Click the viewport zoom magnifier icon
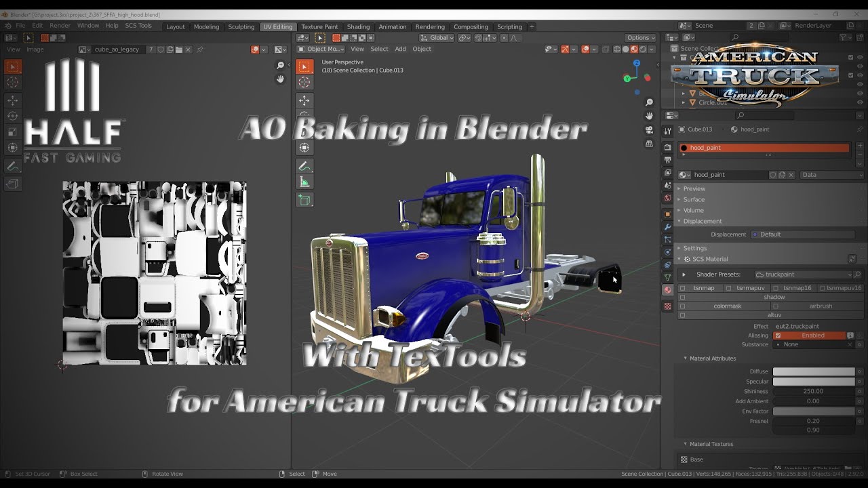 (650, 102)
